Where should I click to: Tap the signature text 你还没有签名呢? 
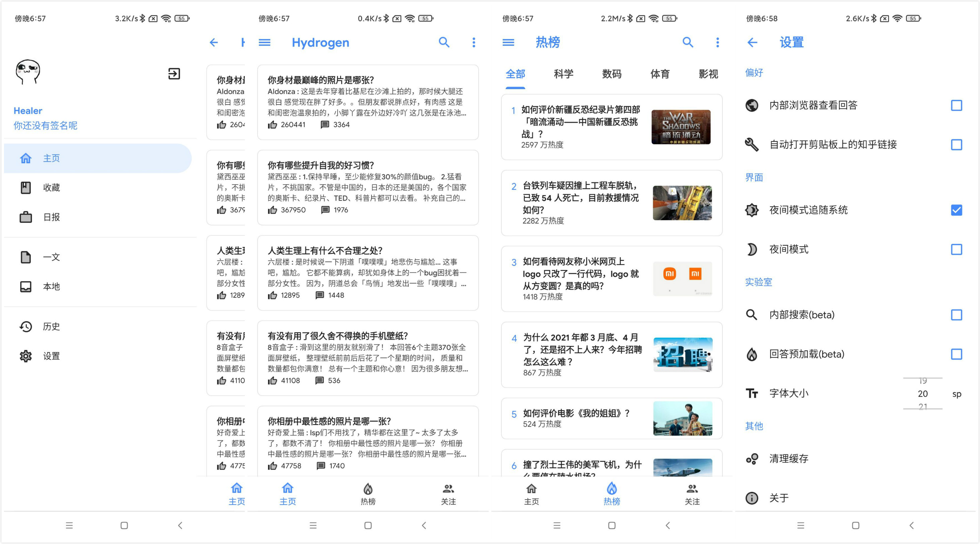45,126
